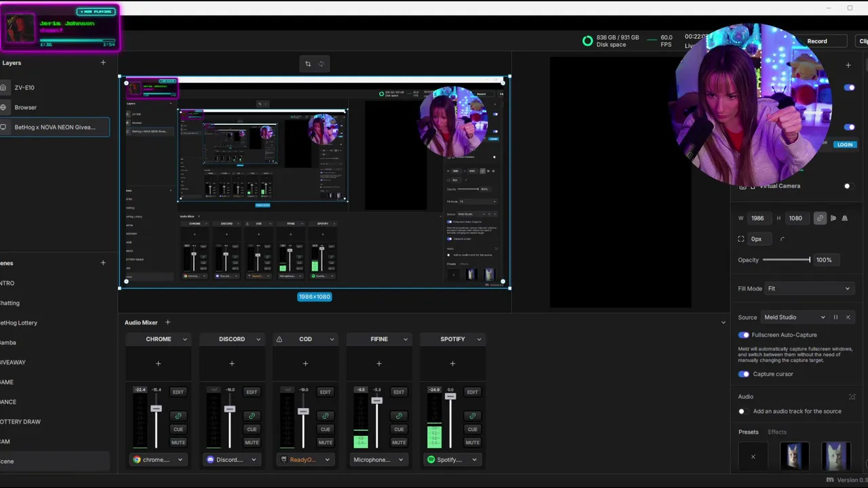
Task: Click the link icon on CHROME track
Action: click(x=178, y=415)
